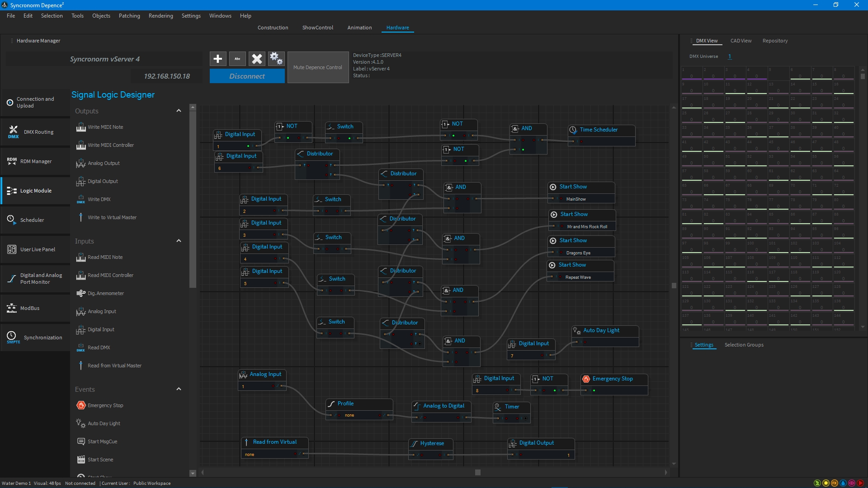Switch to the CAD View tab

pyautogui.click(x=741, y=41)
